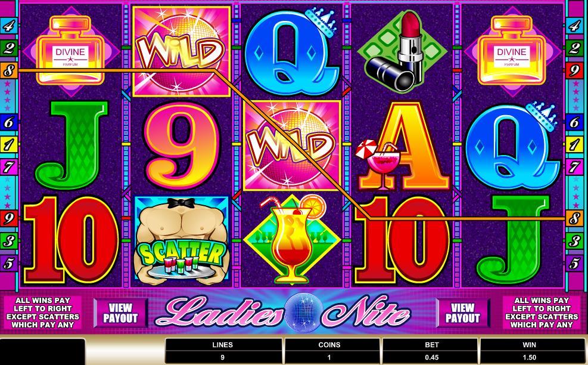Click the lipstick symbol on reel four

click(402, 51)
